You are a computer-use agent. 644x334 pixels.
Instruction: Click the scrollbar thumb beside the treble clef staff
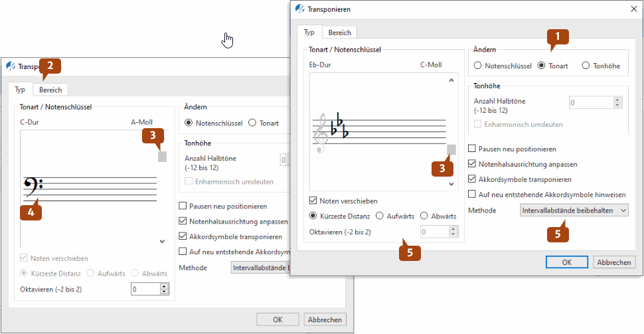coord(451,149)
